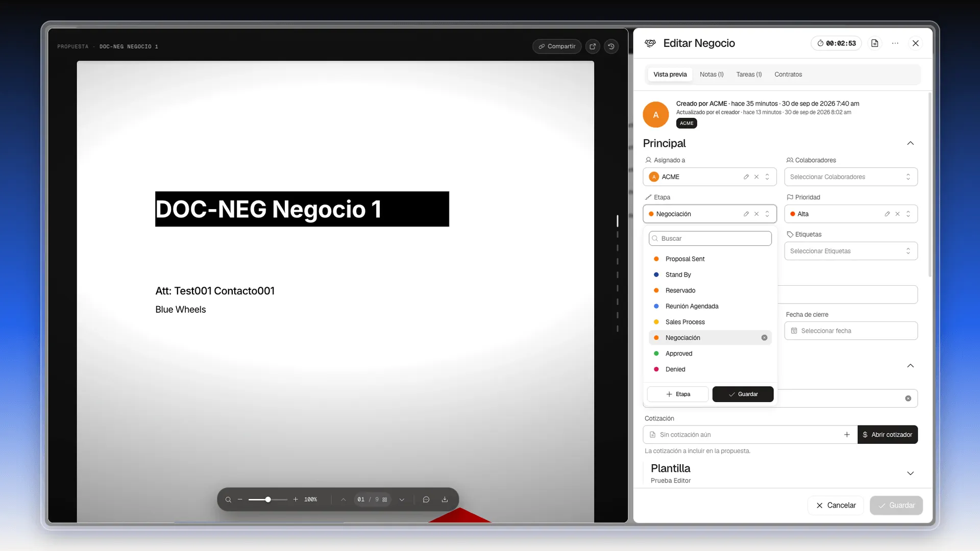Click the document icon in Editar Negocio header

(x=875, y=43)
